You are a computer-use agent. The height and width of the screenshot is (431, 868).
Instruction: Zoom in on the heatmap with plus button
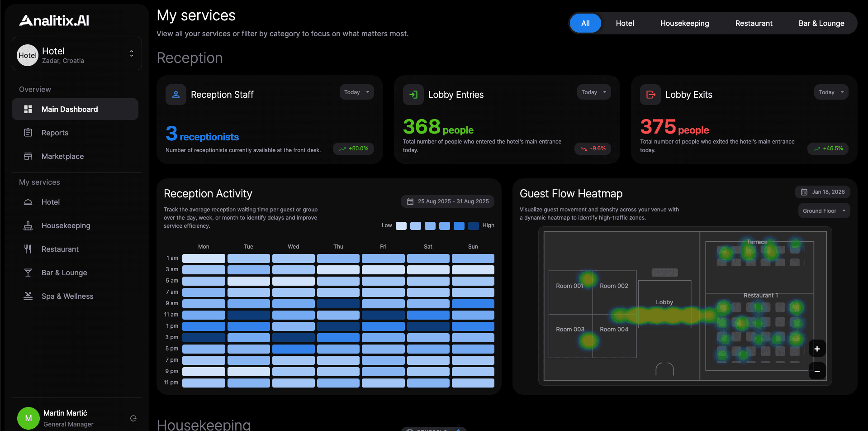817,349
